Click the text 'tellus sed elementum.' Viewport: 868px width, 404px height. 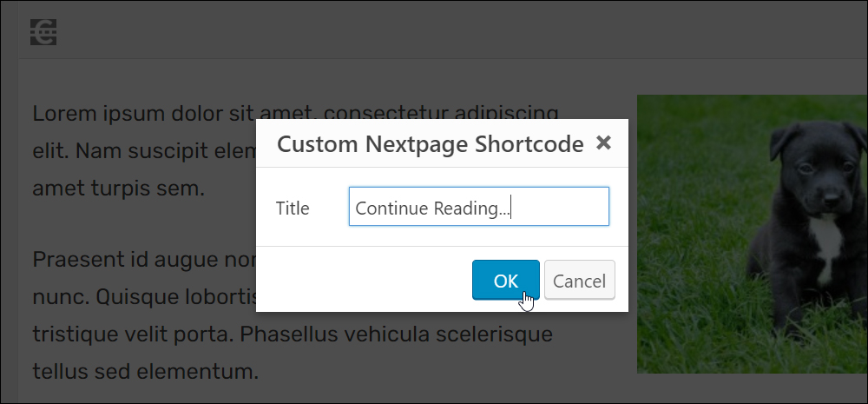tap(145, 371)
